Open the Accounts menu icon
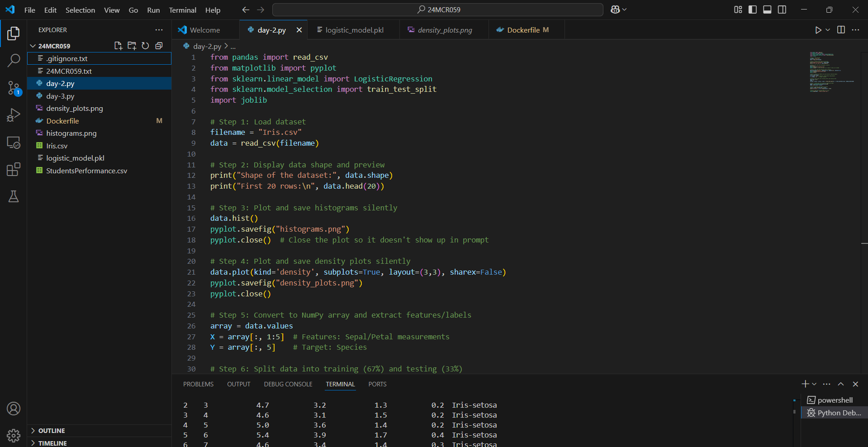Viewport: 868px width, 447px height. [x=14, y=409]
